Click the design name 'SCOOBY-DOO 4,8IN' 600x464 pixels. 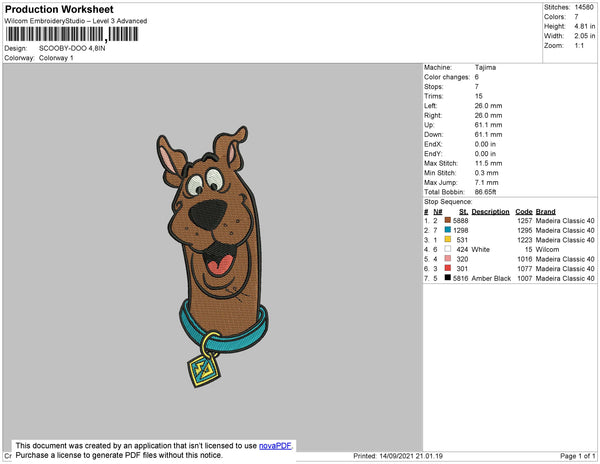72,49
